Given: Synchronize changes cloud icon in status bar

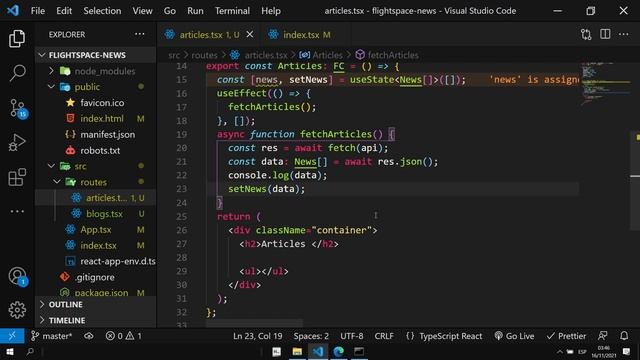Looking at the screenshot, I should click(x=89, y=336).
